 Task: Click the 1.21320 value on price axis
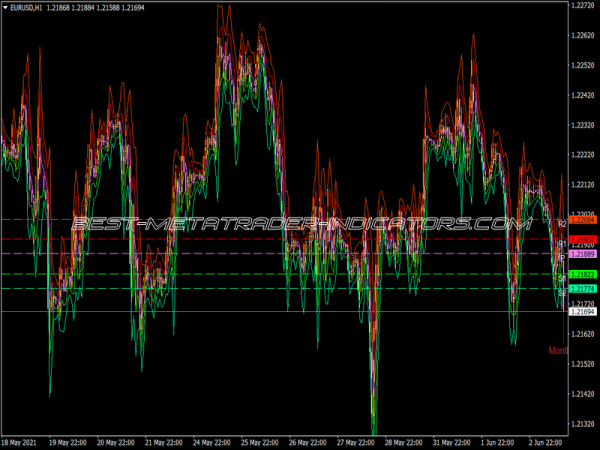(x=582, y=424)
